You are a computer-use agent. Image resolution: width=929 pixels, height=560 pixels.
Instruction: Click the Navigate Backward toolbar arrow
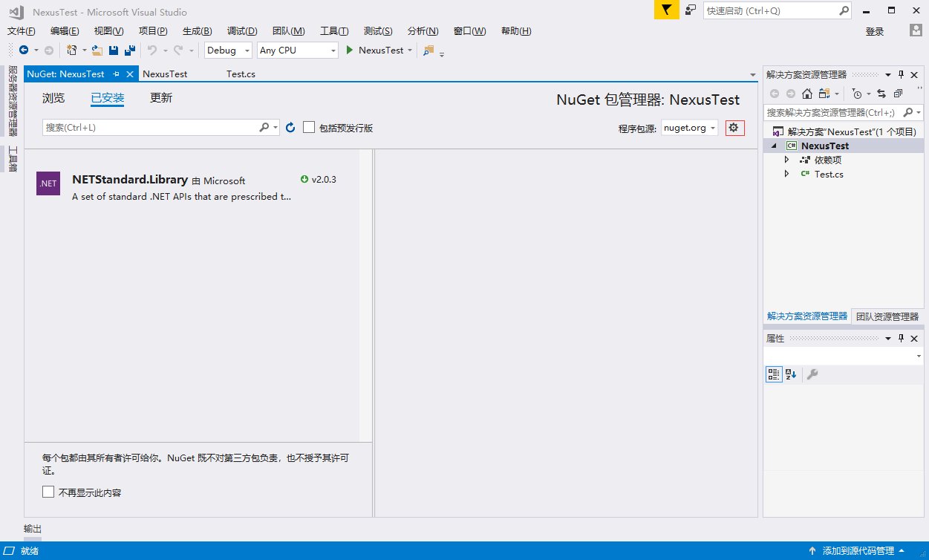click(24, 50)
